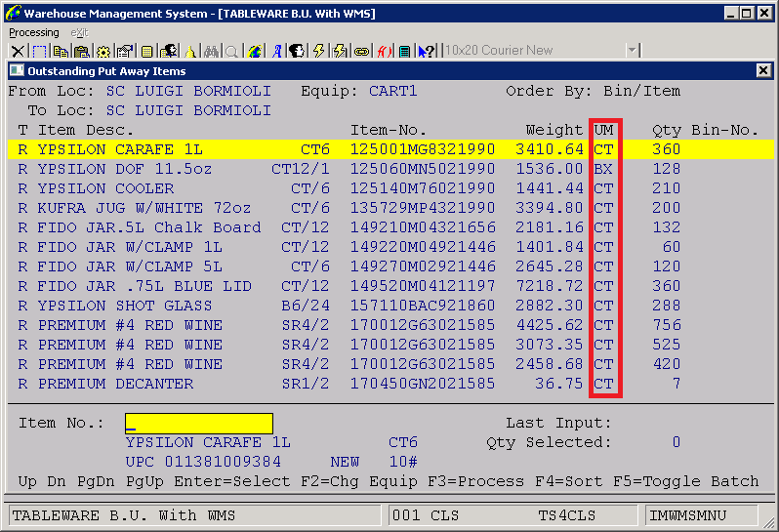Open settings via the gear icon
The image size is (779, 532).
[x=103, y=51]
